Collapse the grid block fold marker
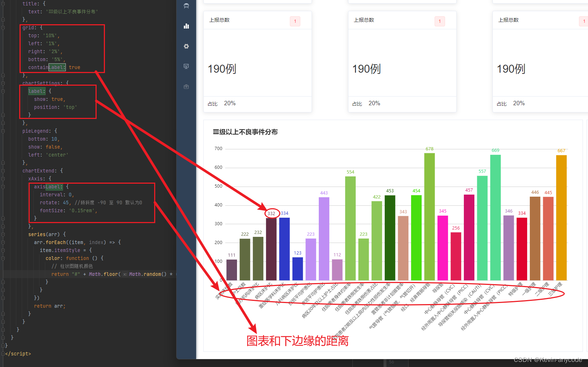This screenshot has height=367, width=588. coord(3,27)
